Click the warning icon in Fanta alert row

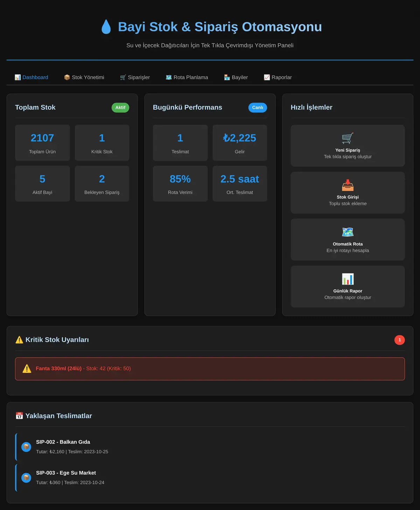pyautogui.click(x=27, y=369)
